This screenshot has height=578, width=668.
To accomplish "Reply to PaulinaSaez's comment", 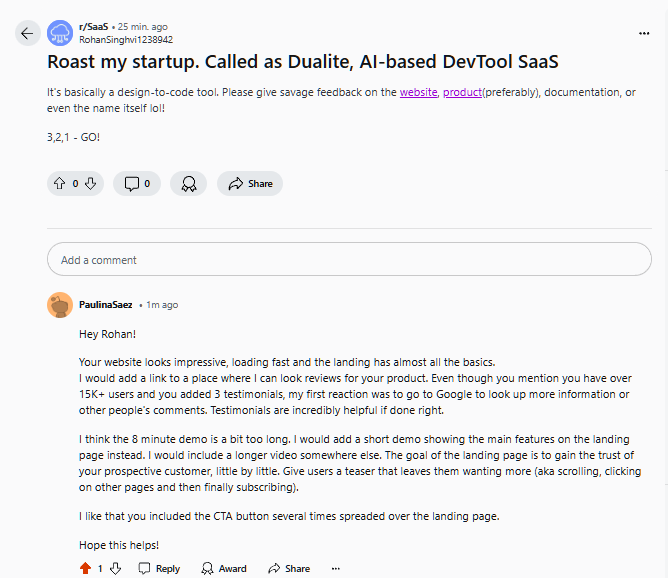I will click(160, 568).
